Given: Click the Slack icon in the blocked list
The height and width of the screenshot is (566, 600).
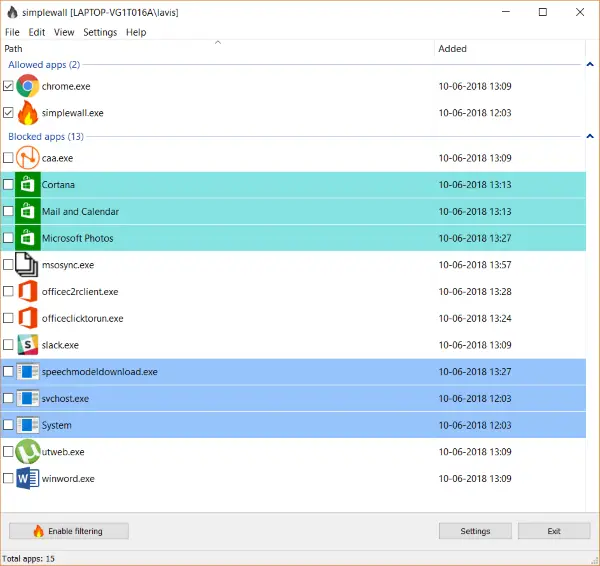Looking at the screenshot, I should [x=28, y=345].
